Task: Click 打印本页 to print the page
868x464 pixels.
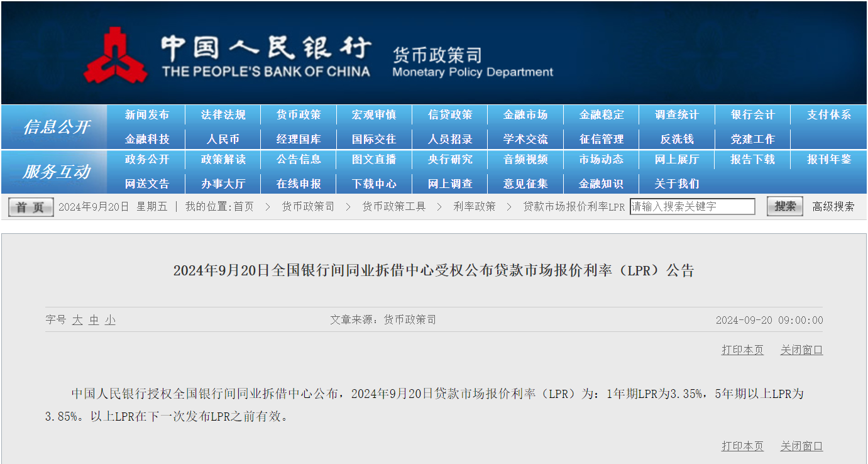Action: tap(742, 350)
